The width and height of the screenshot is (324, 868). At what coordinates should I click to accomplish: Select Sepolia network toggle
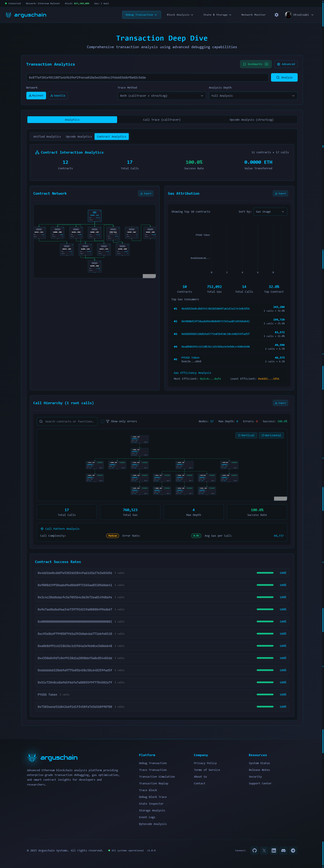click(58, 96)
